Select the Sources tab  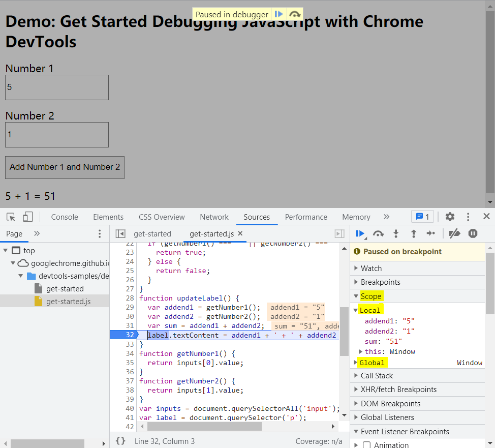pyautogui.click(x=257, y=217)
